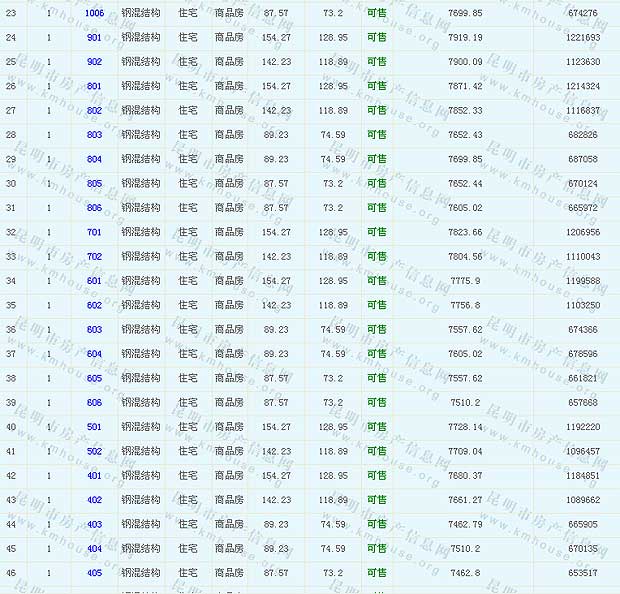Image resolution: width=620 pixels, height=594 pixels.
Task: Select room 502 link
Action: pos(94,452)
